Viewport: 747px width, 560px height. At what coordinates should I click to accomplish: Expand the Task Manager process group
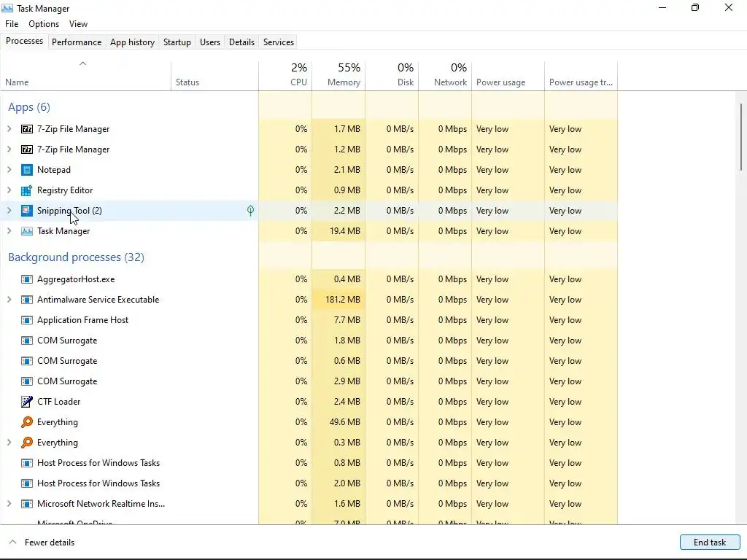9,231
